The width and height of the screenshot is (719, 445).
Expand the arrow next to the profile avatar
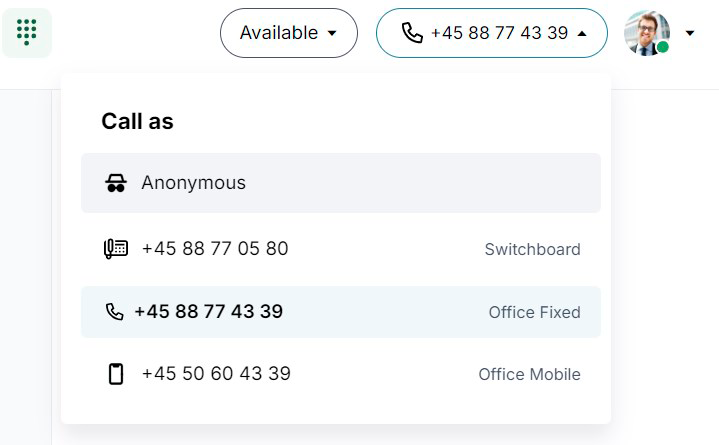(690, 33)
